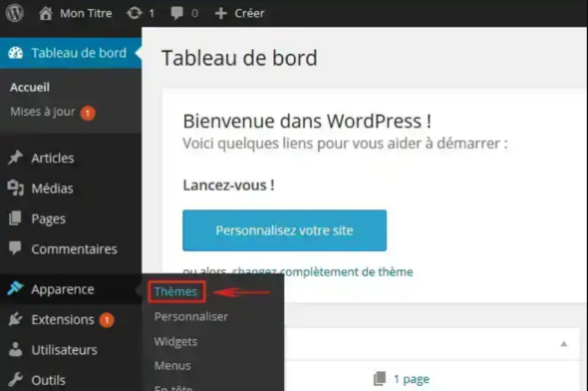
Task: Open the Médias menu
Action: pos(52,189)
